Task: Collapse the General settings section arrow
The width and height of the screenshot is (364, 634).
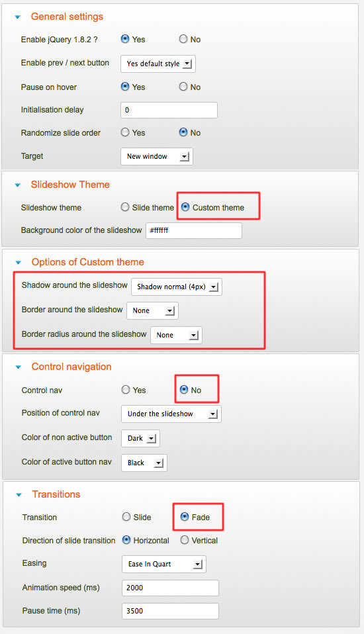Action: coord(17,17)
